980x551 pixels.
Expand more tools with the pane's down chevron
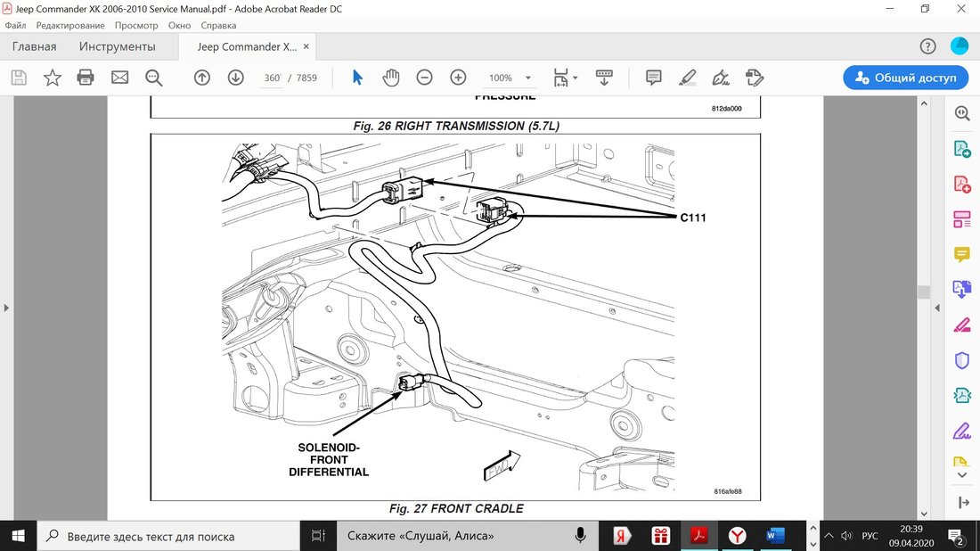click(962, 475)
